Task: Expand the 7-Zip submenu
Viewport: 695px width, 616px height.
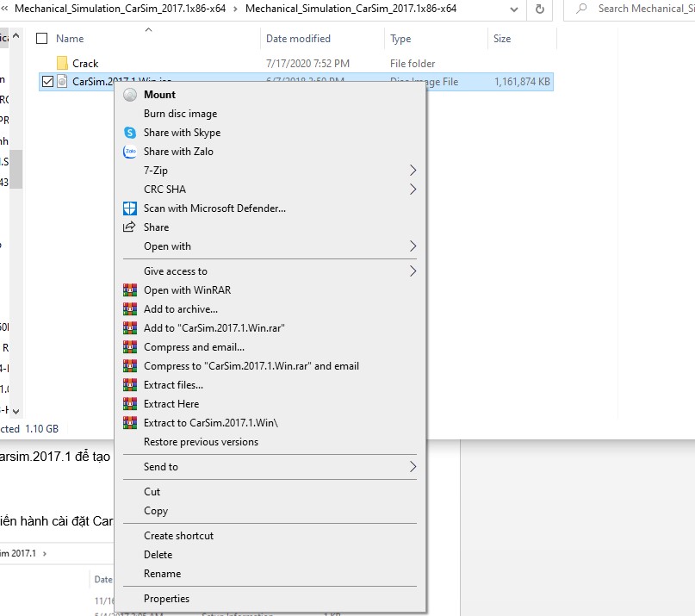Action: [x=413, y=171]
